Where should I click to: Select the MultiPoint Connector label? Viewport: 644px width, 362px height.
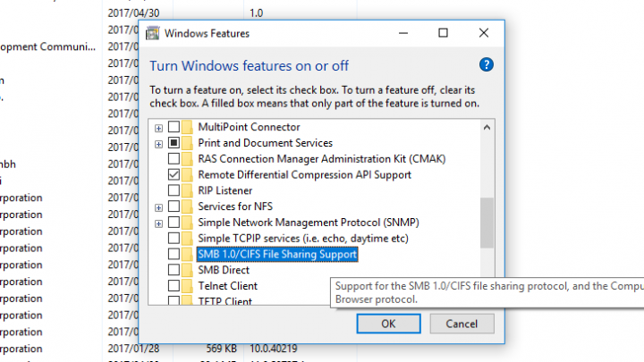[249, 127]
